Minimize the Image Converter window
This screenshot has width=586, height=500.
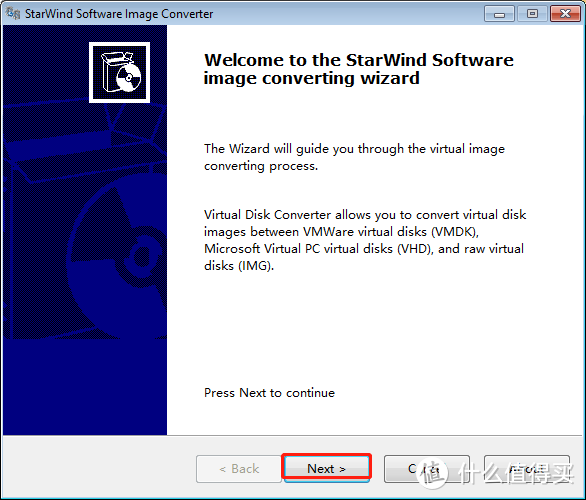[x=499, y=14]
